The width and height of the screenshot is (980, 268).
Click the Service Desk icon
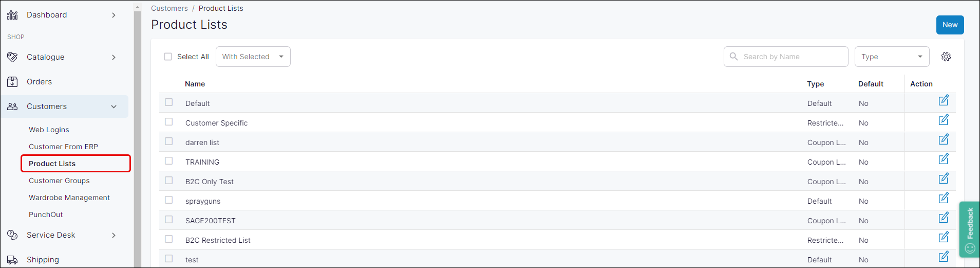(x=12, y=235)
